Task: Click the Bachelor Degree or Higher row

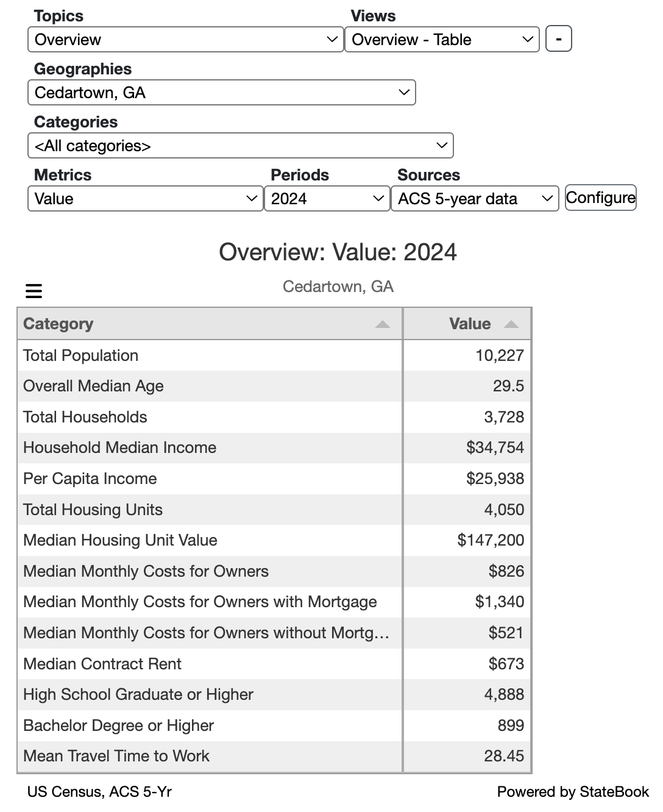Action: click(x=274, y=725)
